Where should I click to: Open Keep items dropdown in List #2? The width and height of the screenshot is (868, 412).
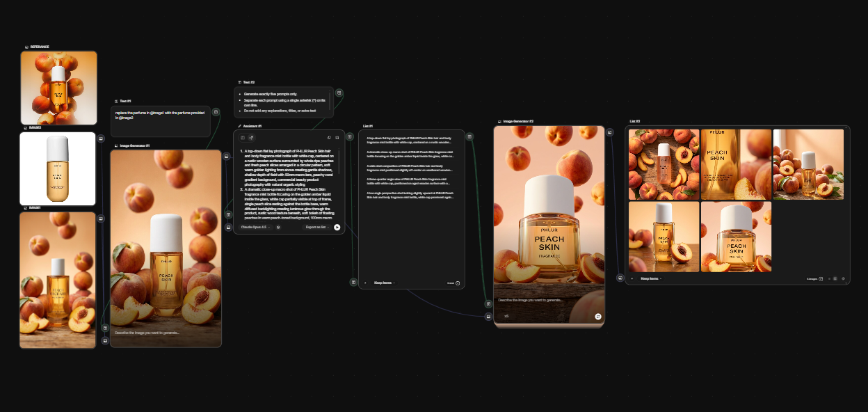point(650,278)
